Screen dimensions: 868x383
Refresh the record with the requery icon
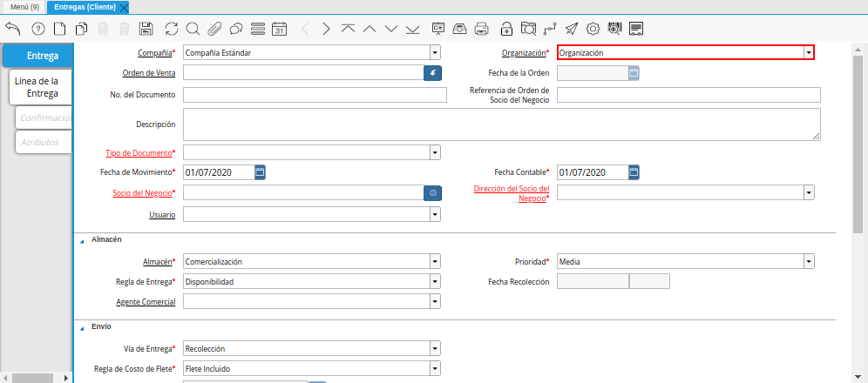click(171, 29)
